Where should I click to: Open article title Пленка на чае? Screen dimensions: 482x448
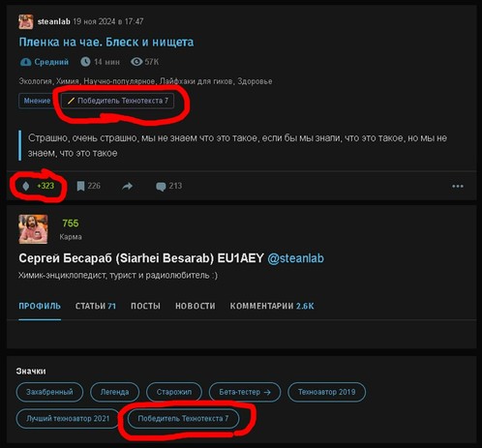click(106, 42)
